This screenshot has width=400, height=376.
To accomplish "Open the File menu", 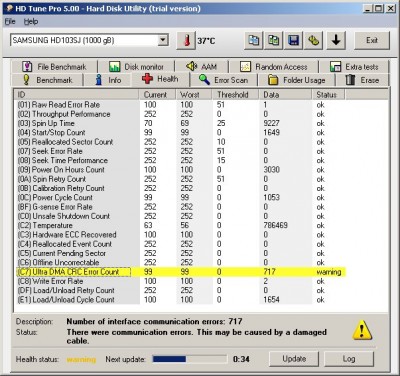I will pos(10,22).
